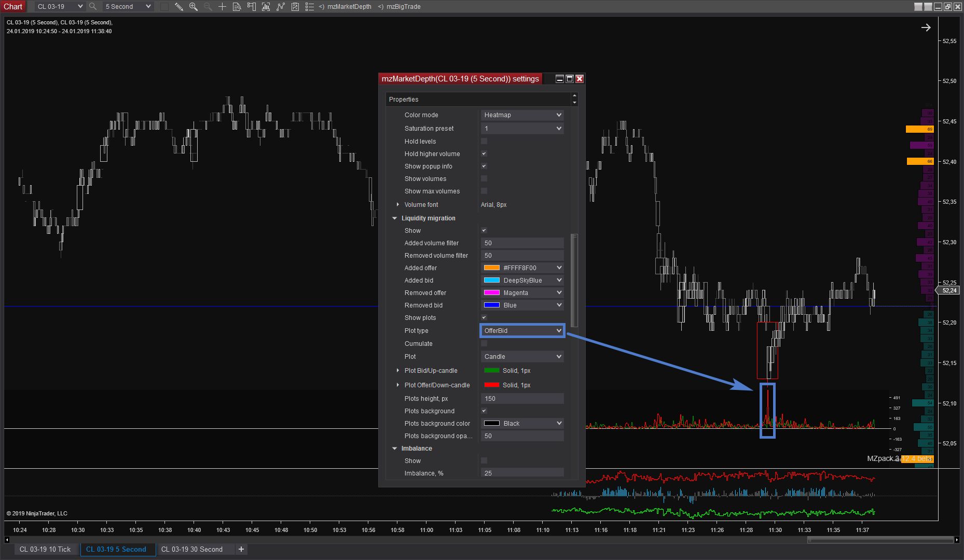Click Magenta swatch for Removed offer

point(491,292)
